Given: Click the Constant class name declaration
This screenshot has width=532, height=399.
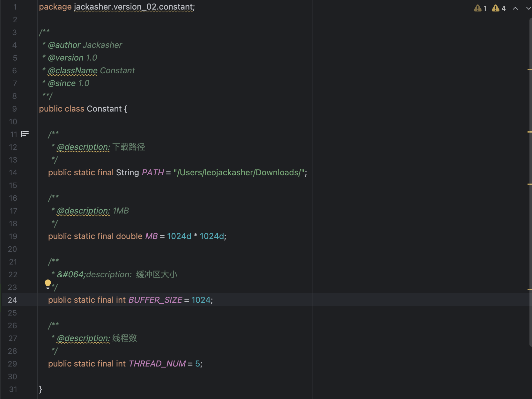Looking at the screenshot, I should (104, 109).
